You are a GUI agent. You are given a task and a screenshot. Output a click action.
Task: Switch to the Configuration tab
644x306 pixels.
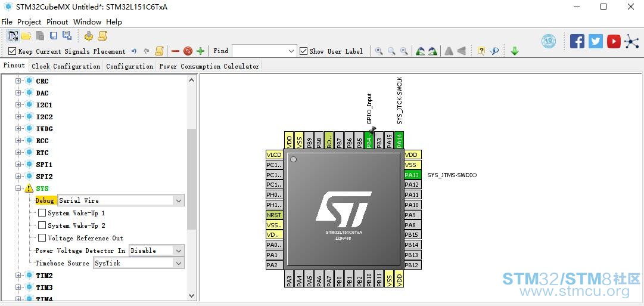129,66
